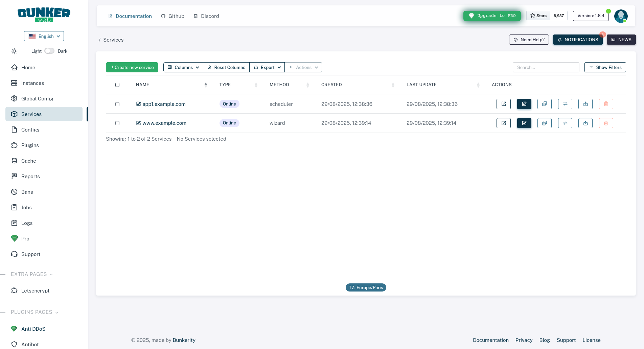644x349 pixels.
Task: Edit the www.example.com service
Action: (524, 123)
